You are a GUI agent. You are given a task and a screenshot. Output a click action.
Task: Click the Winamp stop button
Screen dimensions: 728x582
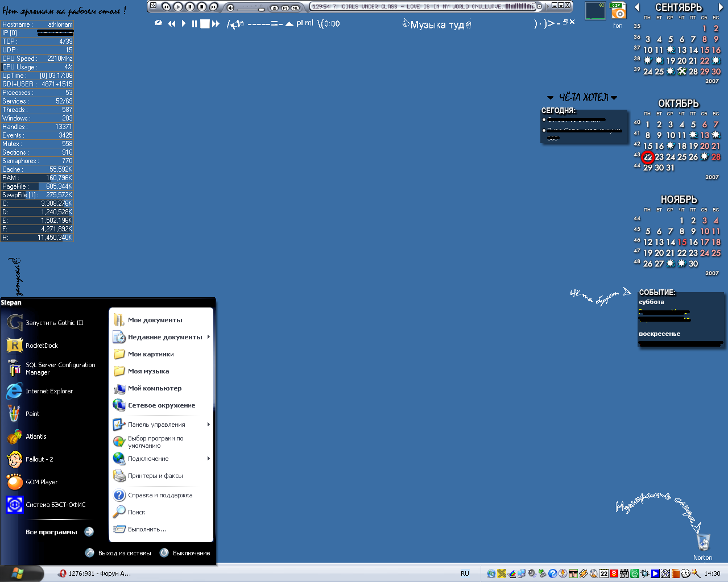201,7
